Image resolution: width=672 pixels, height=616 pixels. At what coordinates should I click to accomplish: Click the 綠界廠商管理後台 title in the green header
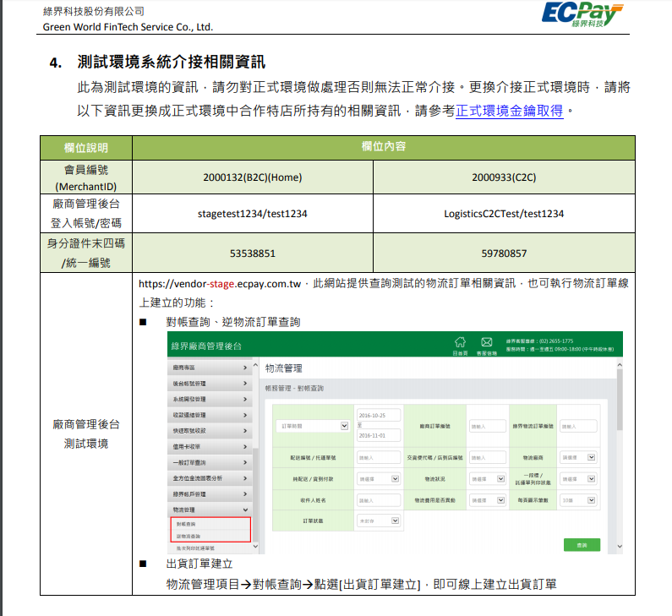coord(206,346)
